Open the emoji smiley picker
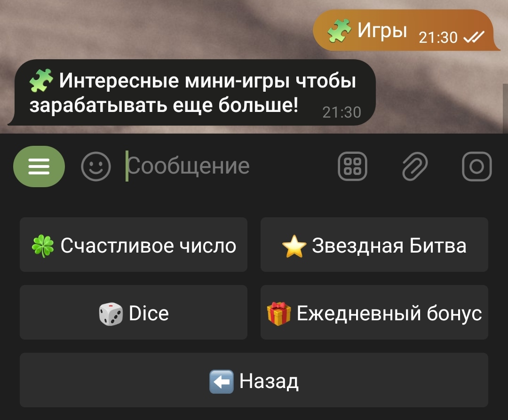The image size is (508, 420). 96,166
